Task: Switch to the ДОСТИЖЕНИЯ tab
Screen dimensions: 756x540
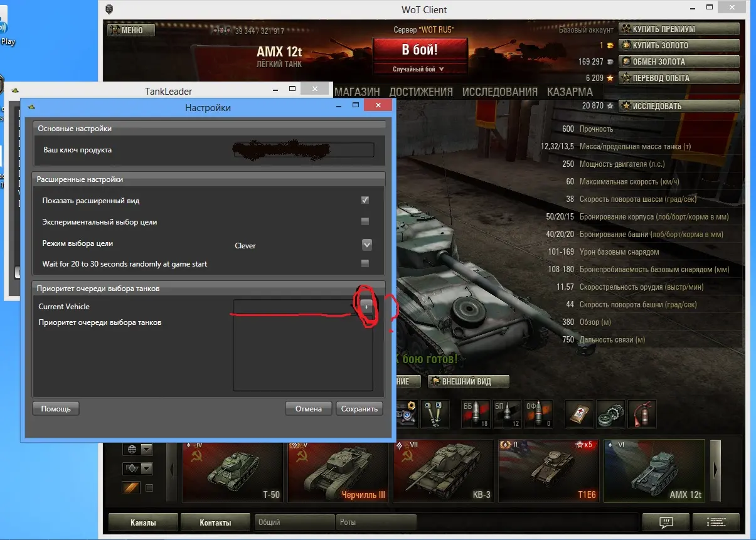Action: coord(421,92)
